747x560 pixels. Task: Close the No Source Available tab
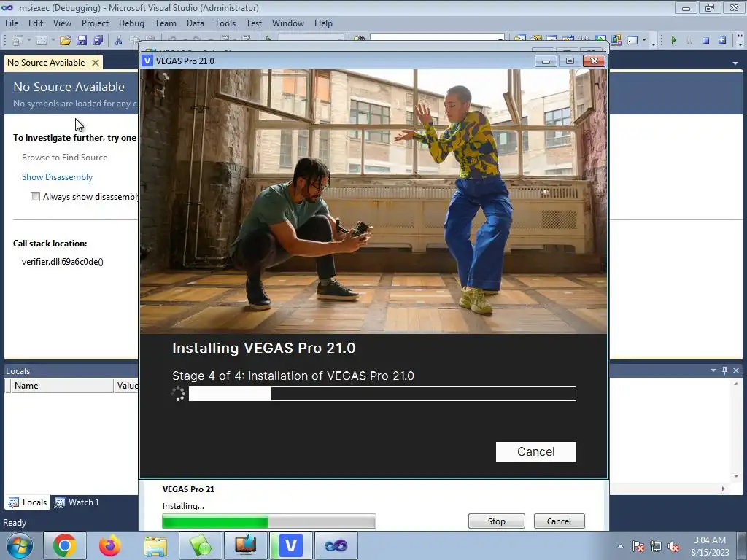click(x=96, y=63)
